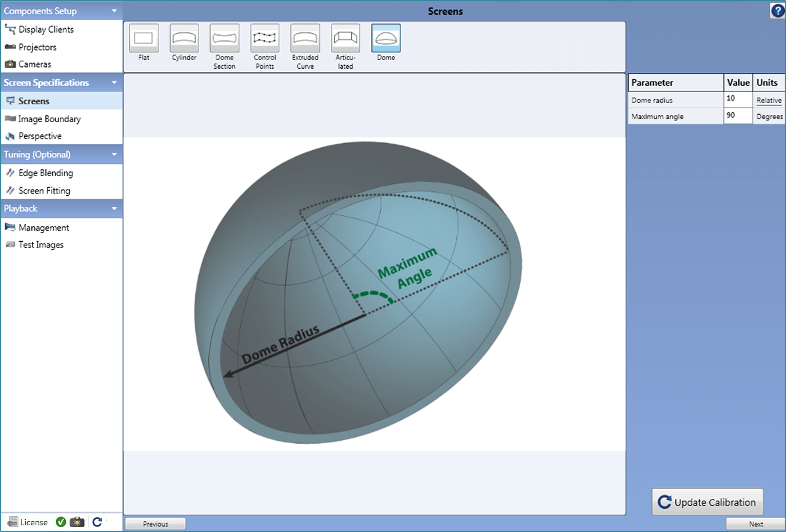
Task: Click the camera icon in status bar
Action: (77, 522)
